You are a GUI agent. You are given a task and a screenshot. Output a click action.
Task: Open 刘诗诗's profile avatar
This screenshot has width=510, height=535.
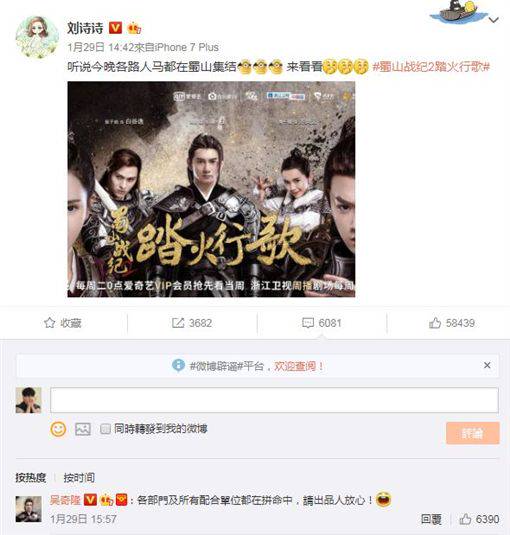(37, 38)
